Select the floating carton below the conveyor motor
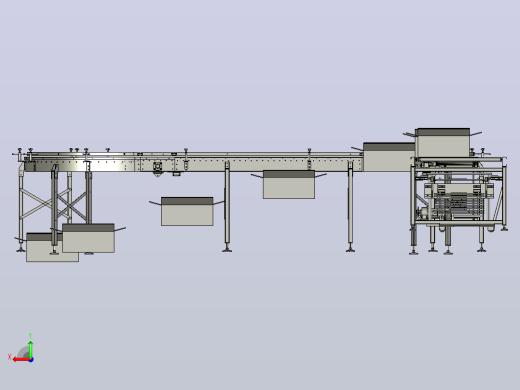520x390 pixels. click(187, 211)
